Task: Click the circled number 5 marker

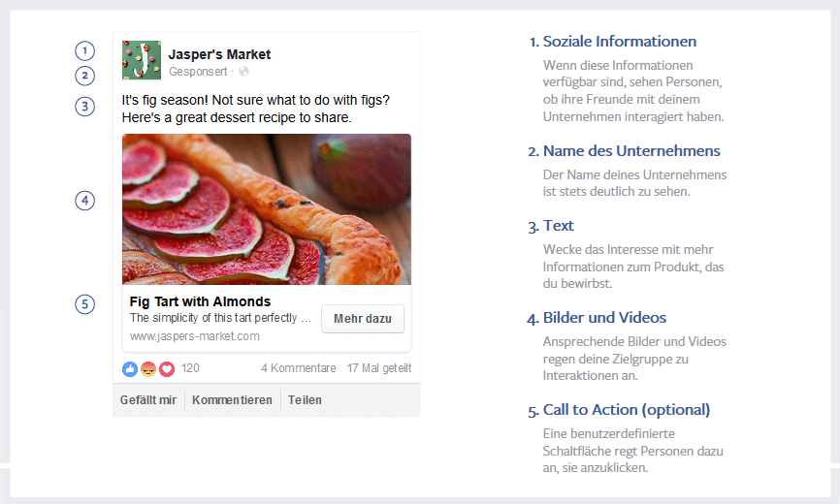Action: pos(85,304)
